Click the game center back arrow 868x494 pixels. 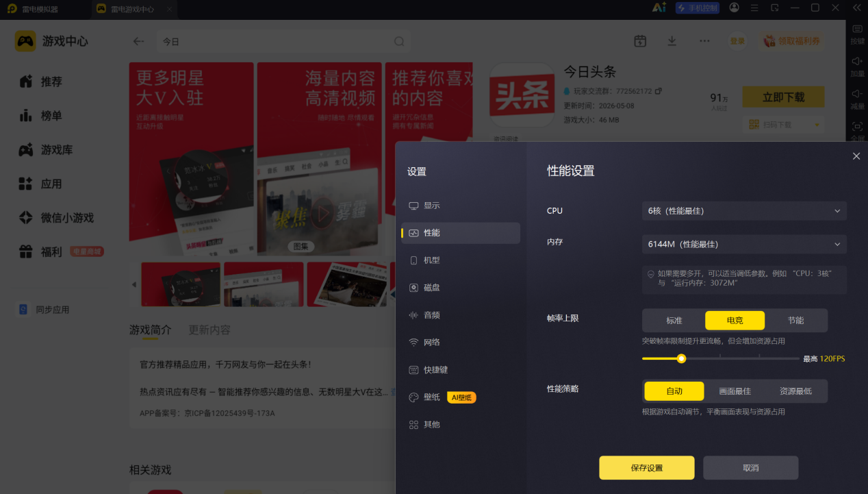(x=138, y=41)
